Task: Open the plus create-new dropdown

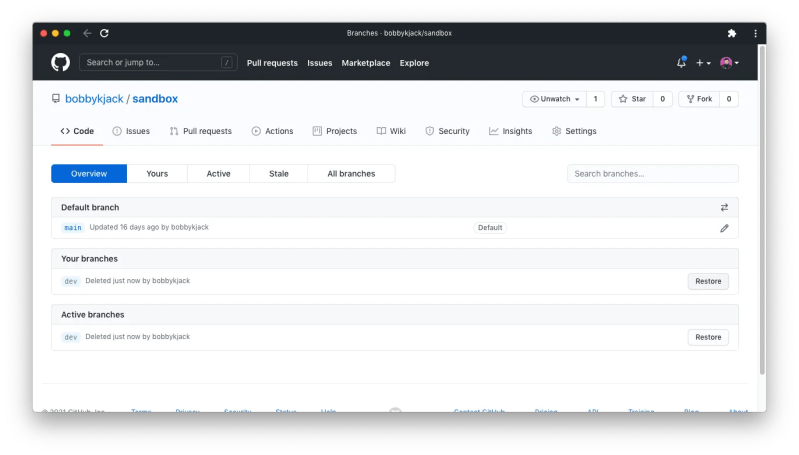Action: click(x=703, y=63)
